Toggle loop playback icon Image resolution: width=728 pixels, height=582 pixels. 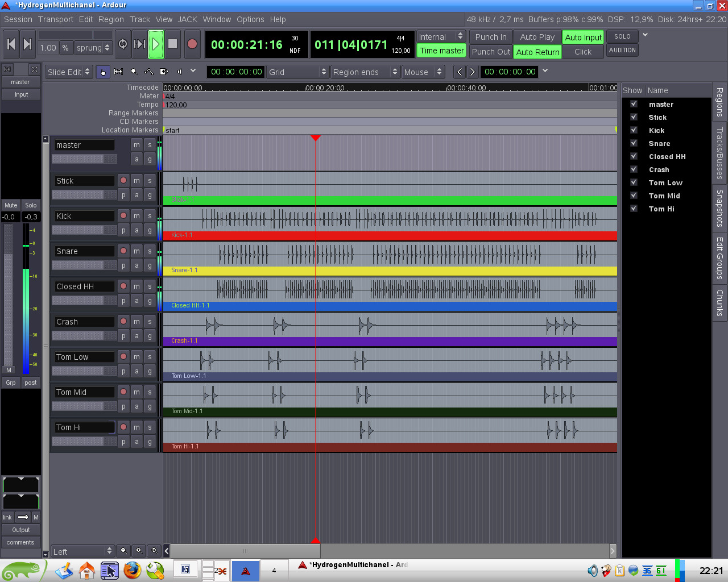point(123,44)
